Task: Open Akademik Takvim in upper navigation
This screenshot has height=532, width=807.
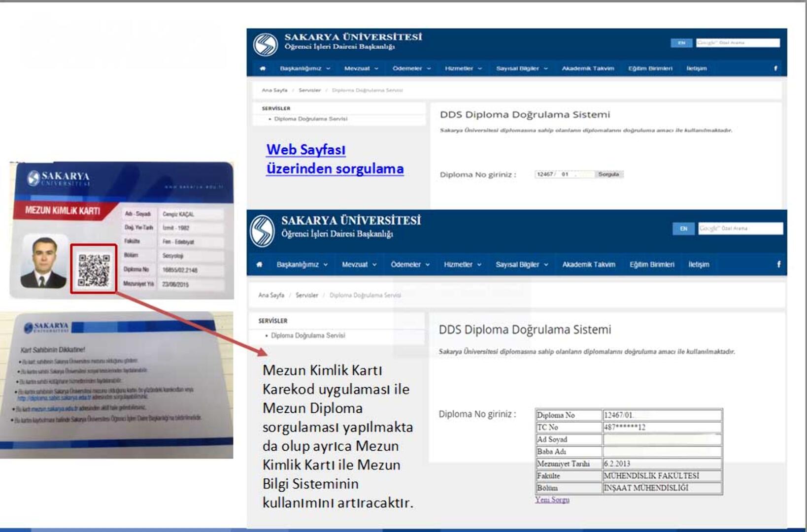Action: coord(588,68)
